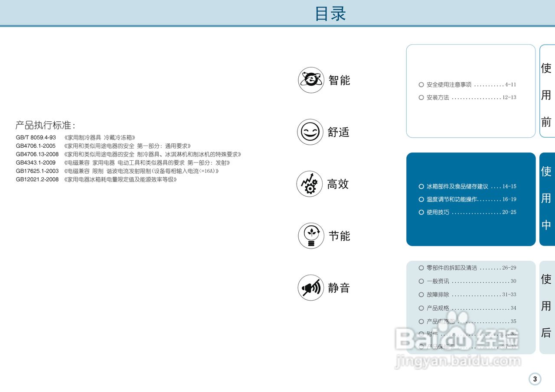Viewport: 555px width, 392px height.
Task: Click the circle icon beside 冰箱部件及食品储存建议
Action: point(421,186)
